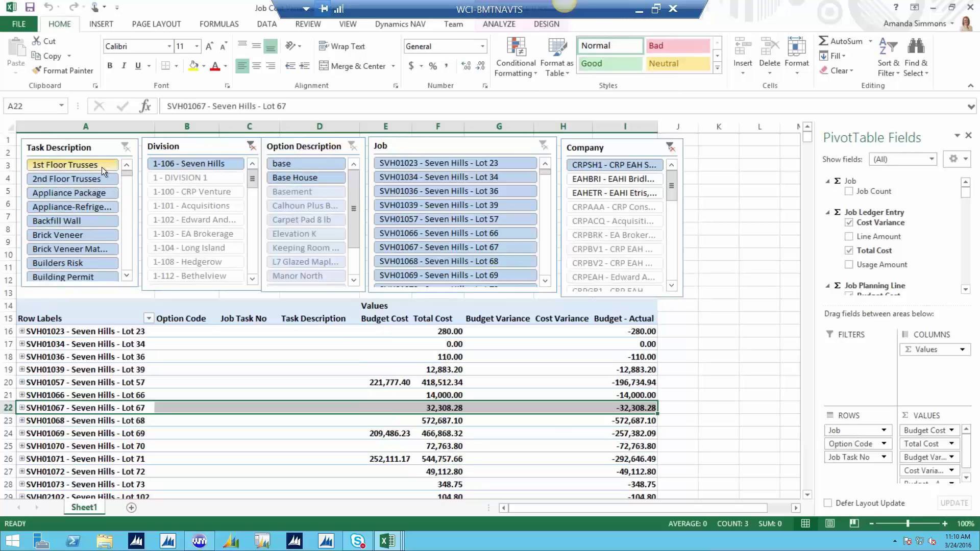Open Conditional Formatting gallery

(x=515, y=57)
